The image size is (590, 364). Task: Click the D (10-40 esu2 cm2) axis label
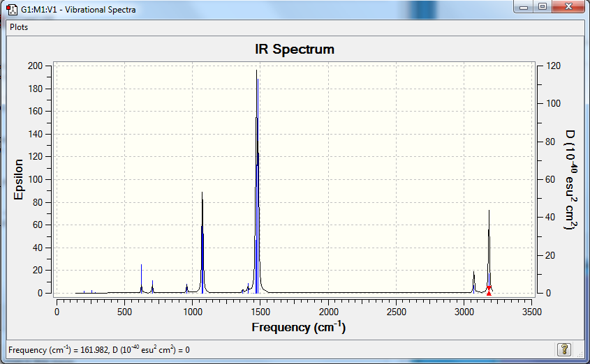tap(571, 179)
